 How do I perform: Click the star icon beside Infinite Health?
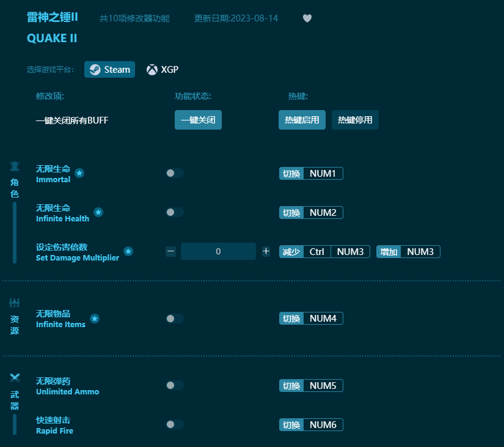98,212
